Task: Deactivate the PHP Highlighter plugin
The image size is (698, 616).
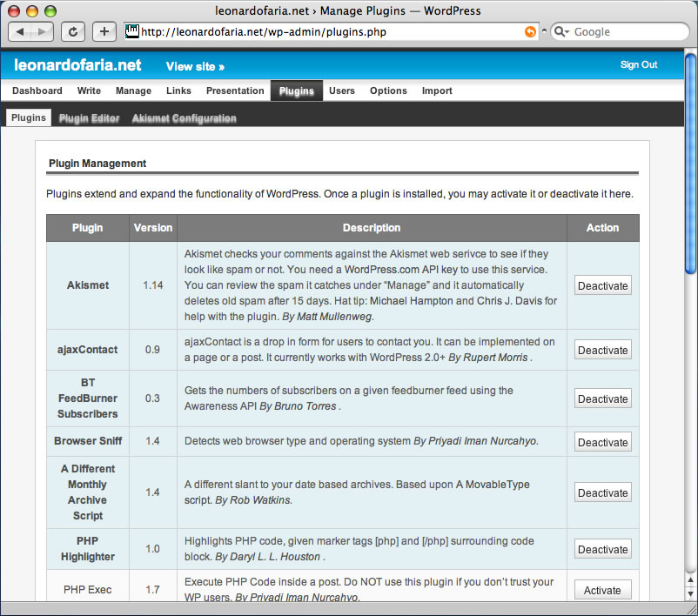Action: coord(603,549)
